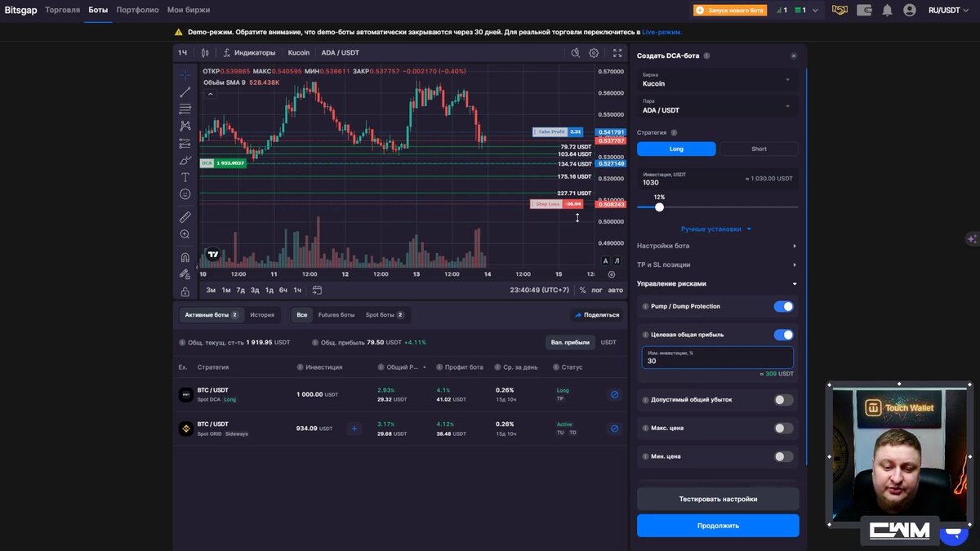This screenshot has width=980, height=551.
Task: Change candlestick chart type
Action: click(x=205, y=53)
